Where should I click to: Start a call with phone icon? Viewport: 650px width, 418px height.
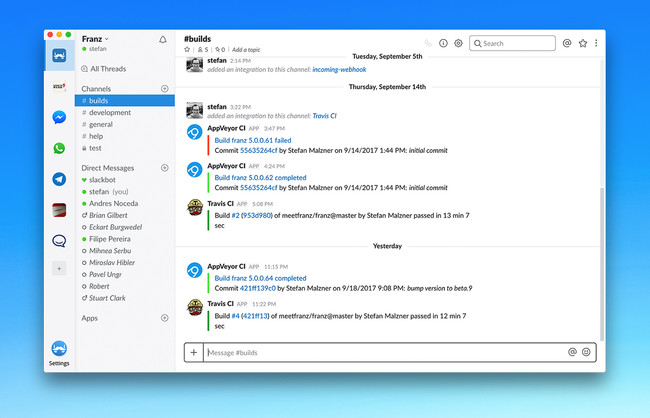pos(428,43)
